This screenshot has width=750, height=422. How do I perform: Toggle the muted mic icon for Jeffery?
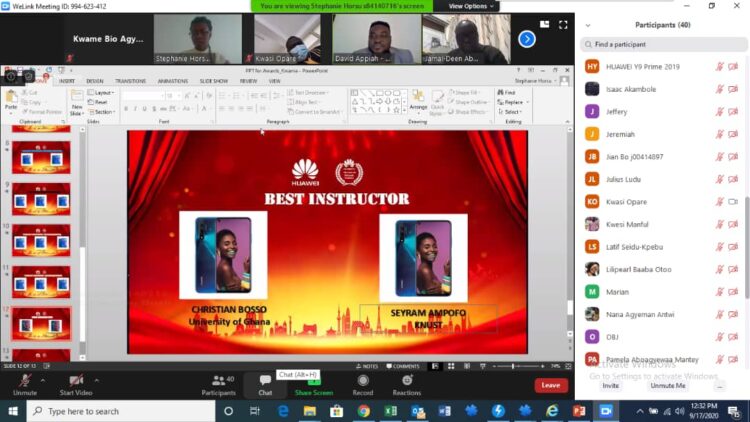(x=719, y=112)
